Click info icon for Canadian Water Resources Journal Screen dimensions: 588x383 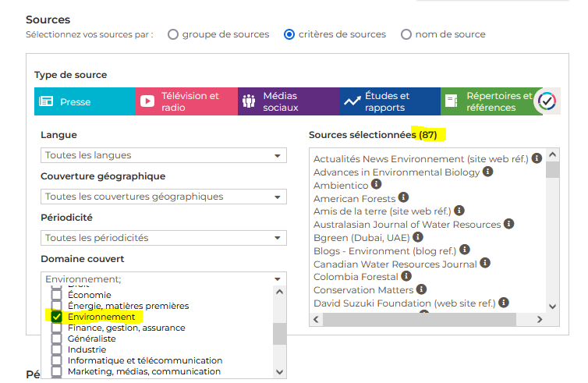tap(484, 264)
